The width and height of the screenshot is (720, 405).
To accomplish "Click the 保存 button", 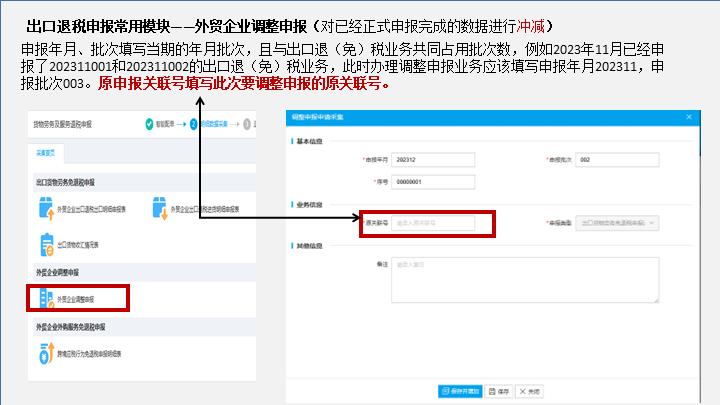I will [499, 391].
